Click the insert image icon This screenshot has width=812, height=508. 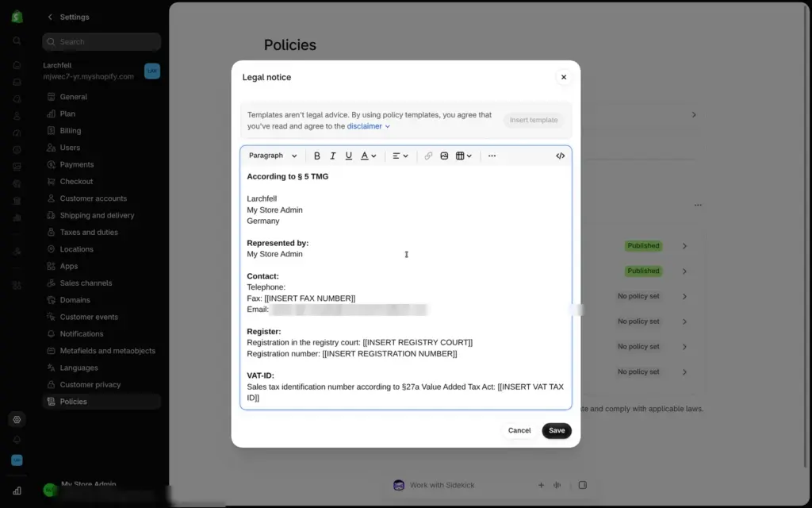pyautogui.click(x=444, y=156)
